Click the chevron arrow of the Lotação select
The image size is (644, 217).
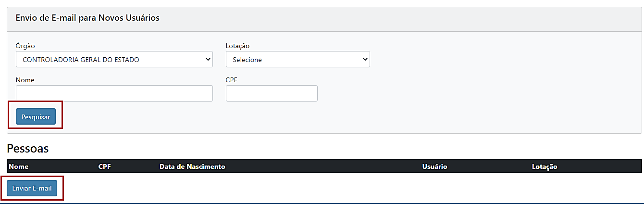click(365, 60)
